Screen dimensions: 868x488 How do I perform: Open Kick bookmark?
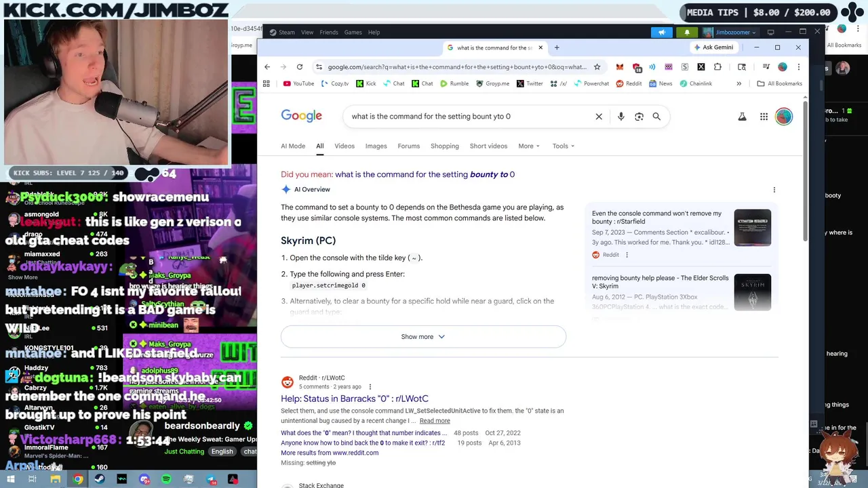(x=366, y=83)
